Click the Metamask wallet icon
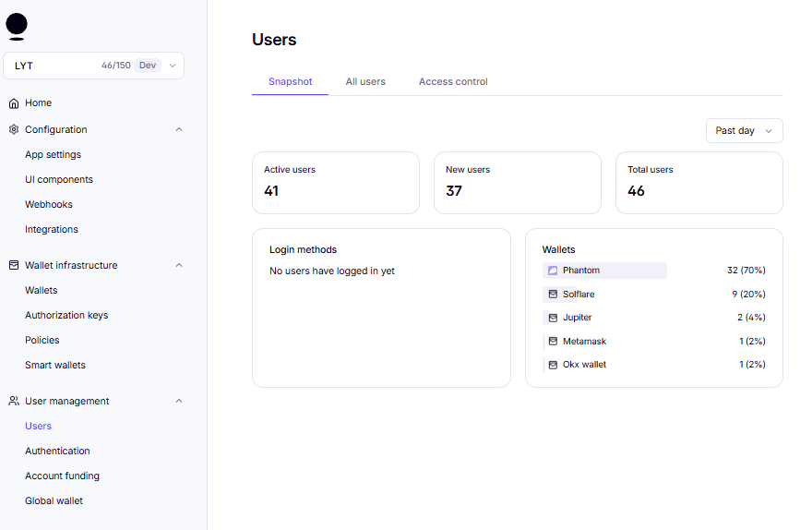 pyautogui.click(x=553, y=342)
